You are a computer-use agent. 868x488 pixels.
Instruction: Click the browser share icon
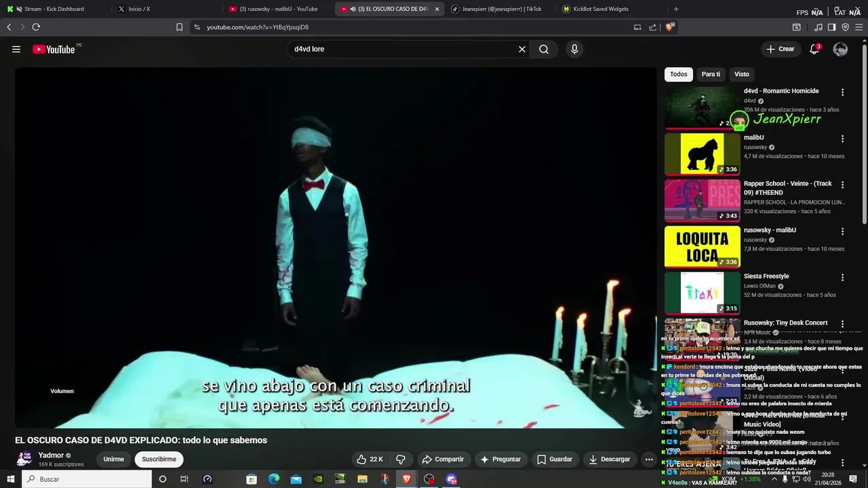[x=652, y=27]
